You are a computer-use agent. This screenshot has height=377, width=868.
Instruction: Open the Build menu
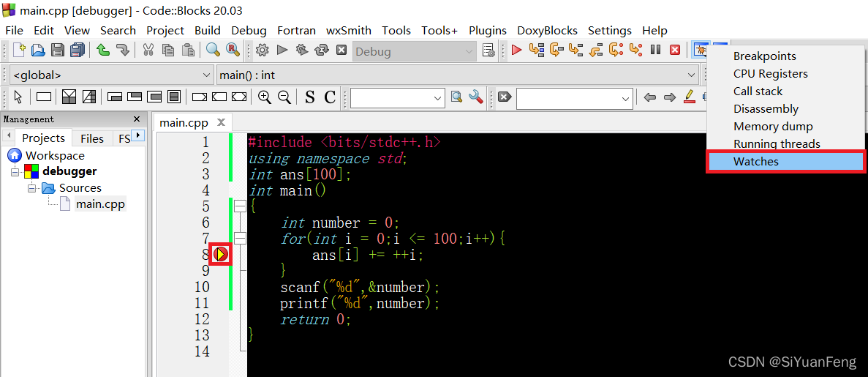208,31
